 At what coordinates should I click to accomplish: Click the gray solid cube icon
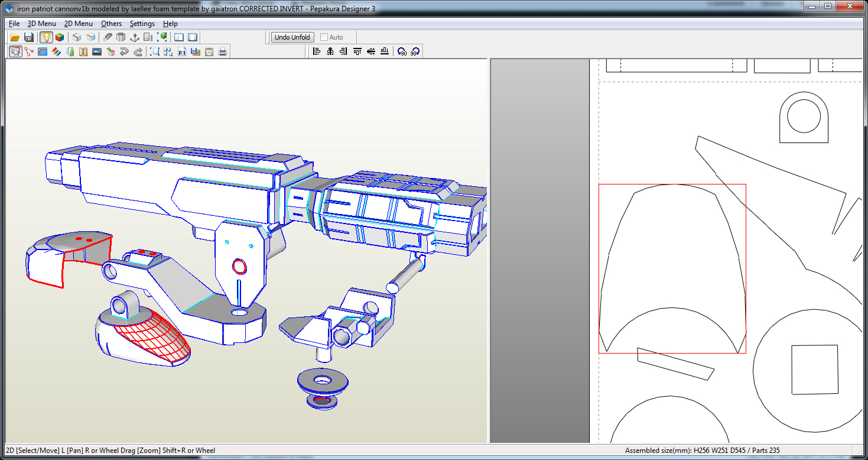click(x=77, y=37)
